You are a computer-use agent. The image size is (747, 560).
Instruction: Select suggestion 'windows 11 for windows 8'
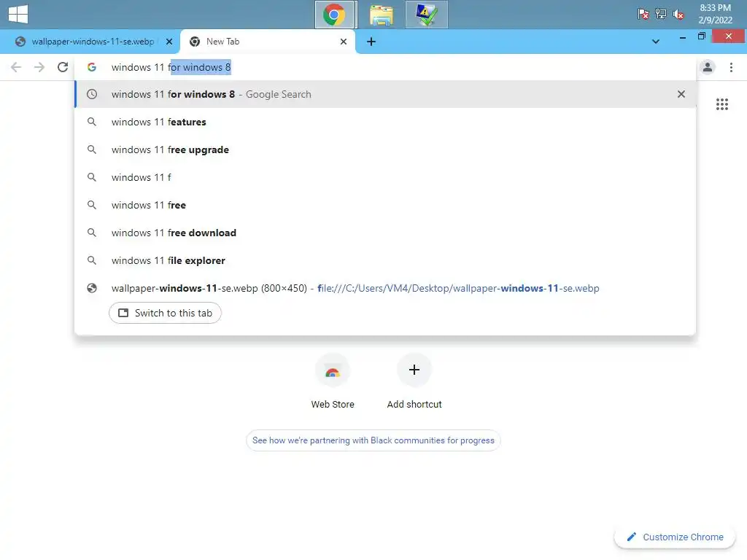click(x=385, y=94)
